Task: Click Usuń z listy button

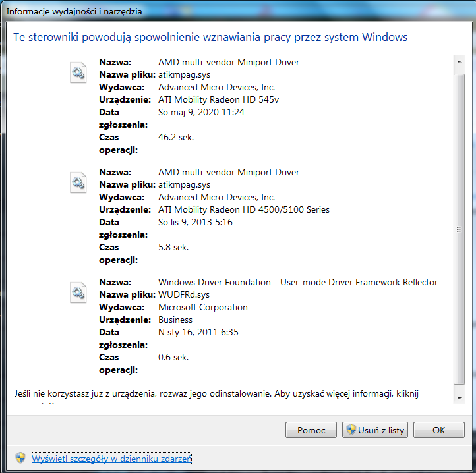Action: (x=375, y=430)
